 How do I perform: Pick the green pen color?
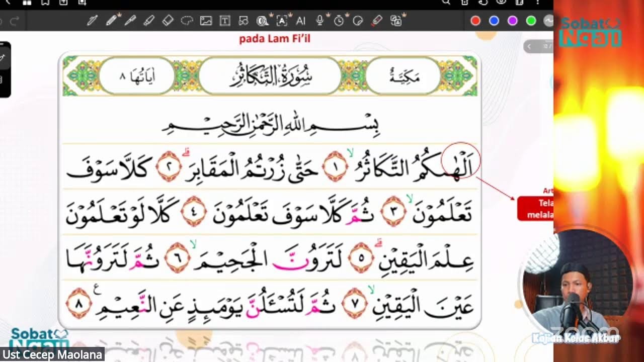coord(531,21)
